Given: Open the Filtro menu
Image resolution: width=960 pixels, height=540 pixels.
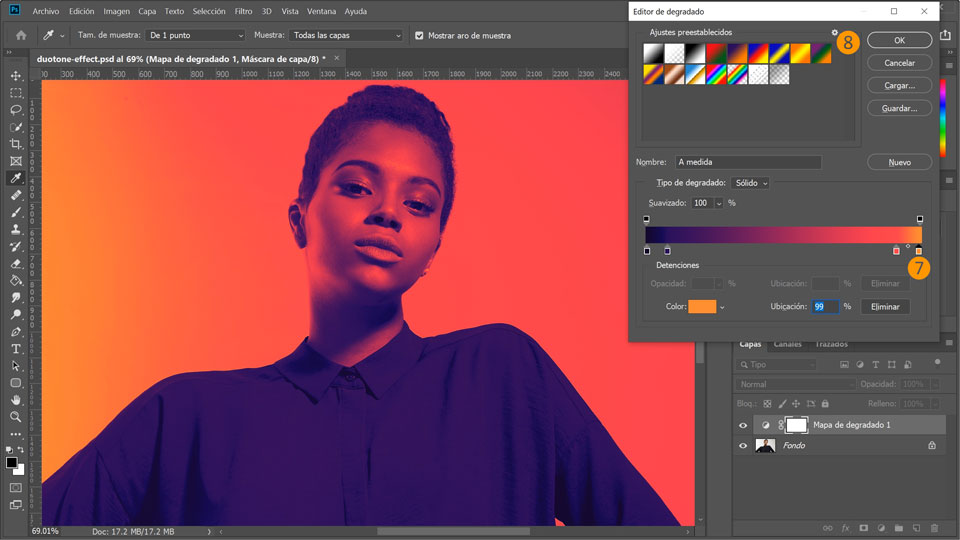Looking at the screenshot, I should point(243,11).
